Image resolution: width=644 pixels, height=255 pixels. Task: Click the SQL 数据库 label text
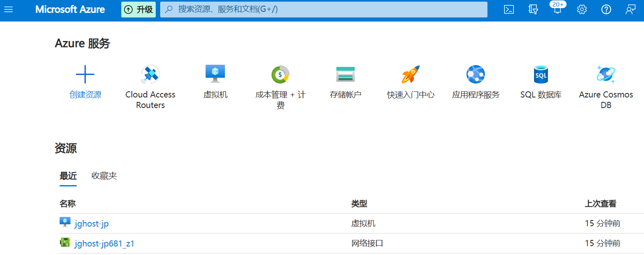(541, 95)
